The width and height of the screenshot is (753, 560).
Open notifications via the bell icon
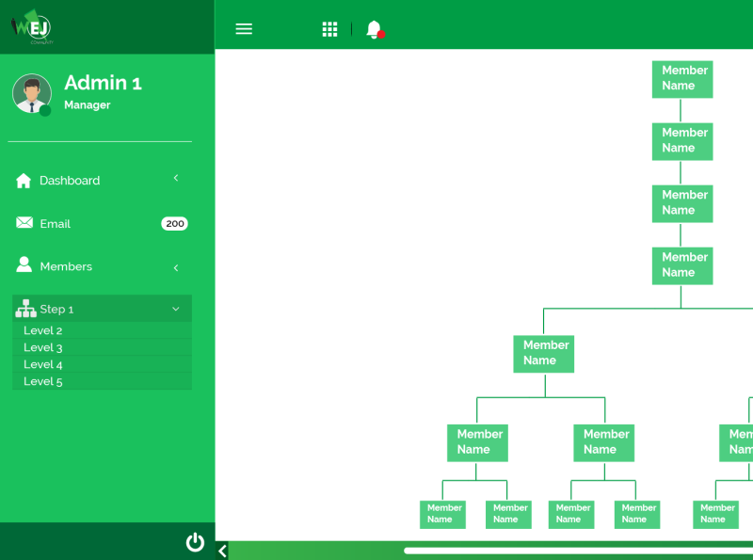pyautogui.click(x=372, y=28)
